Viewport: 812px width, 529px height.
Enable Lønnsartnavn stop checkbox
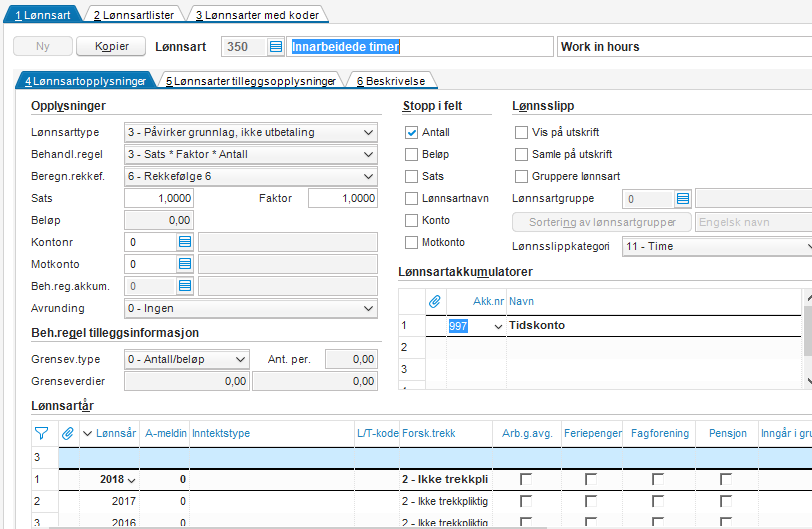pos(411,198)
